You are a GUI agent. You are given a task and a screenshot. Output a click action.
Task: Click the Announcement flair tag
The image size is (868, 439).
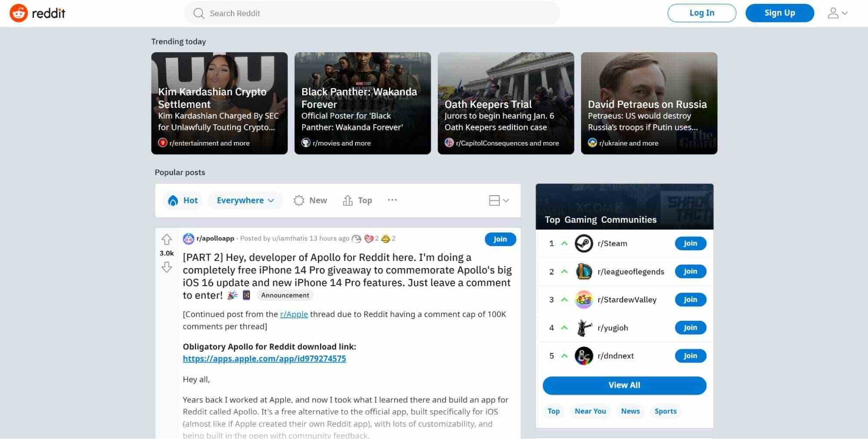(285, 295)
